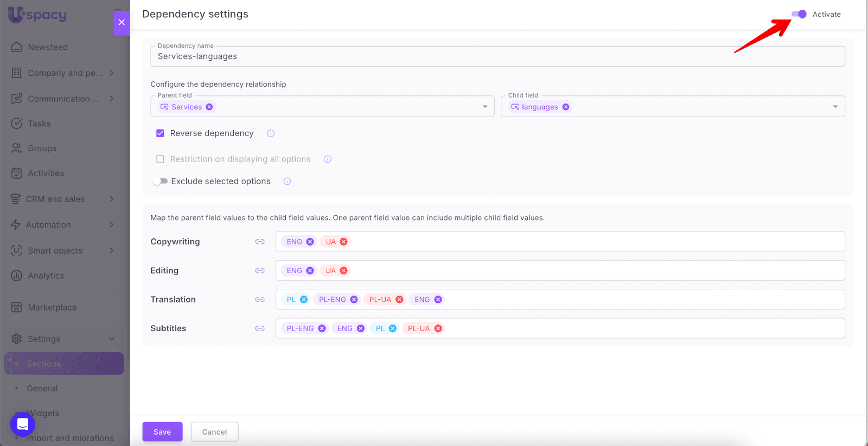Go to Marketplace in sidebar
Screen dimensions: 868x446
52,307
